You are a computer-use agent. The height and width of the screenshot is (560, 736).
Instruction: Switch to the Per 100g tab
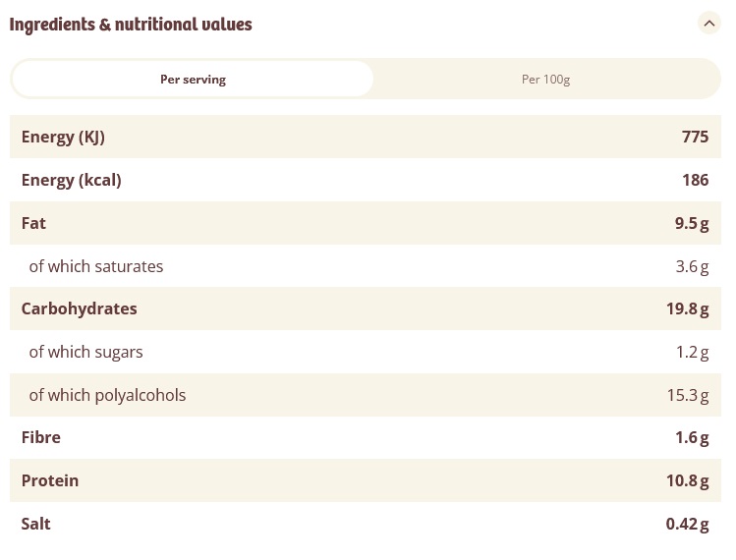point(545,80)
